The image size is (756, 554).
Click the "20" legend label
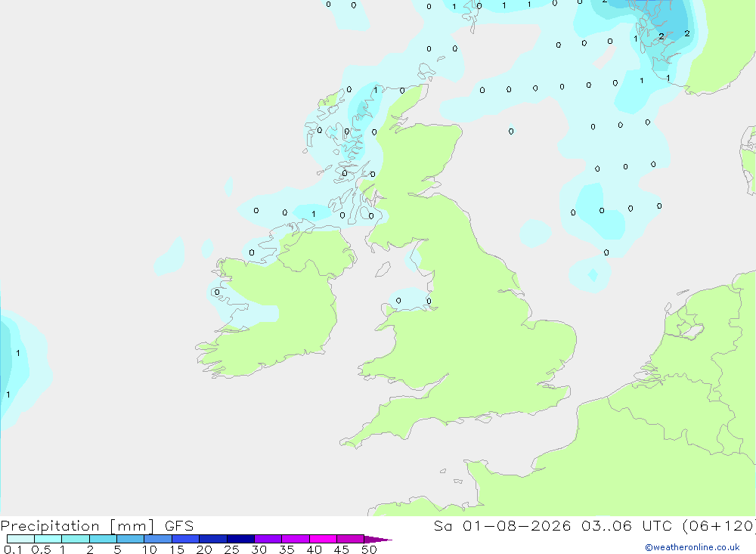click(204, 549)
